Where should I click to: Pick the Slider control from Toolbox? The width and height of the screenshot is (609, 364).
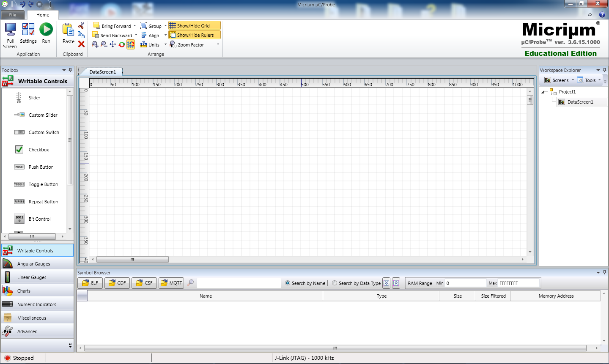(x=35, y=98)
